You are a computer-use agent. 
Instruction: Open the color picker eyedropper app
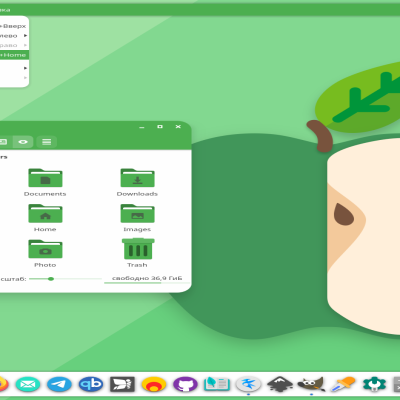(x=343, y=384)
